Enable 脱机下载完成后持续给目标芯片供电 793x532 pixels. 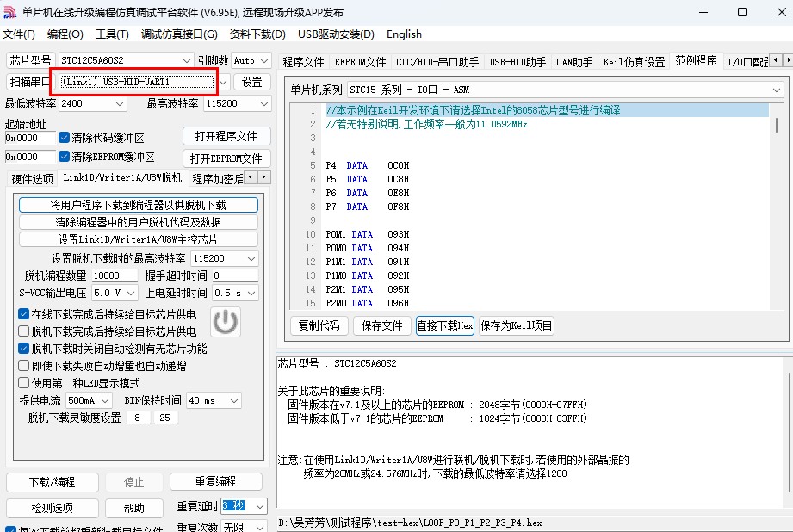pyautogui.click(x=23, y=331)
